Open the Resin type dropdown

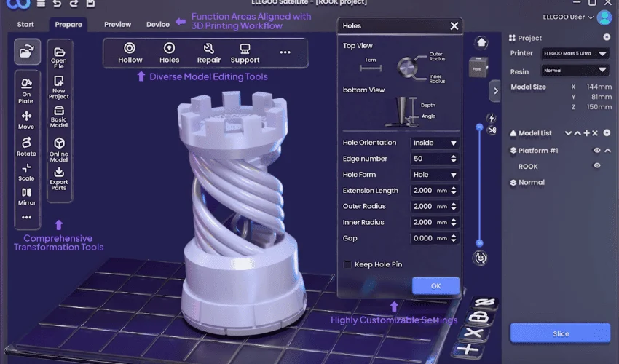coord(575,71)
